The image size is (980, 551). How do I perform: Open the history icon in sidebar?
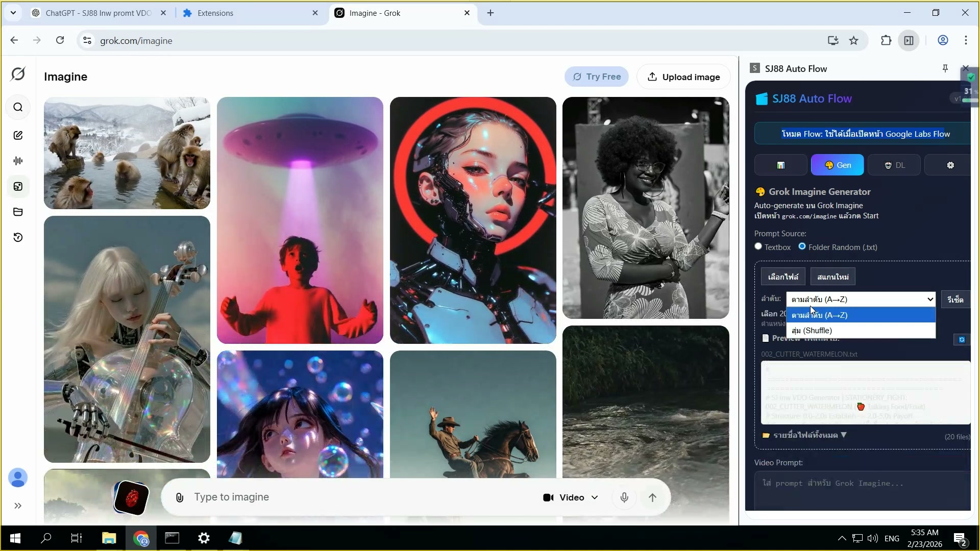click(x=18, y=237)
